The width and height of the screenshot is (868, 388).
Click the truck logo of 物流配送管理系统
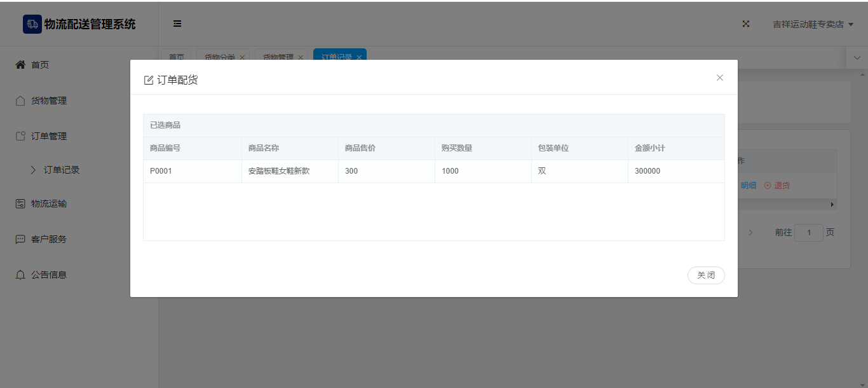32,24
